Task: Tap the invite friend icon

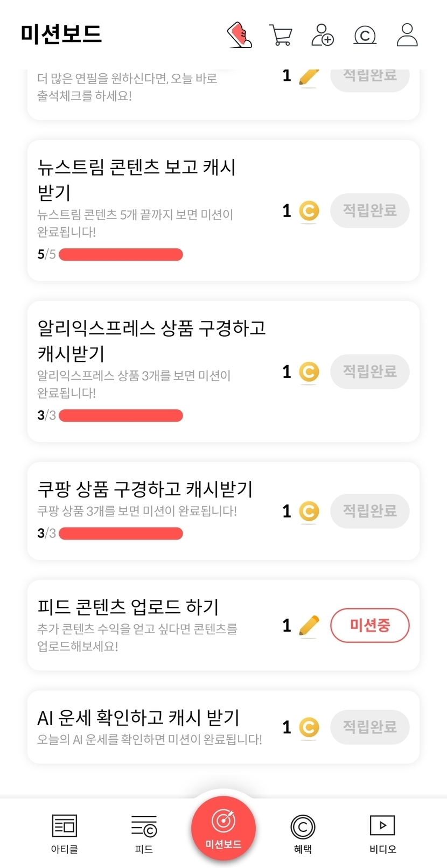Action: [x=323, y=35]
